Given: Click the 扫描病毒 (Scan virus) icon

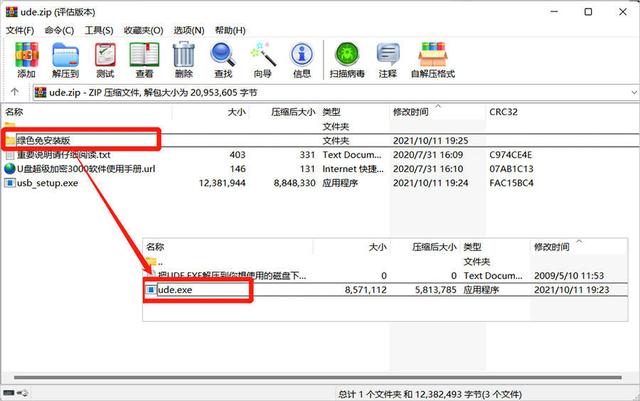Looking at the screenshot, I should [347, 60].
